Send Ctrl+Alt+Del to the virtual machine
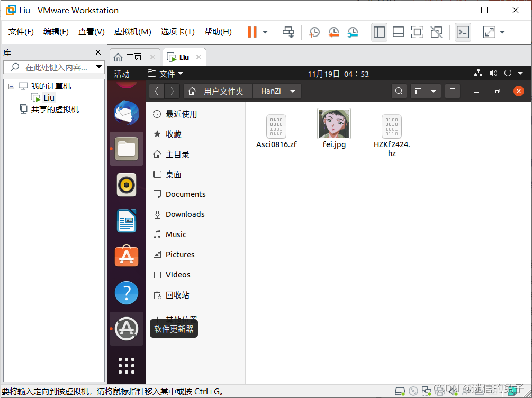 tap(288, 32)
